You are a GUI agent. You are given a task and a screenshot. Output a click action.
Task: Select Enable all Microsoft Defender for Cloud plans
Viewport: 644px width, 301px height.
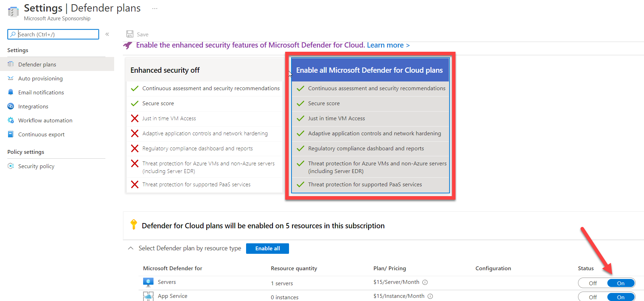[x=370, y=125]
